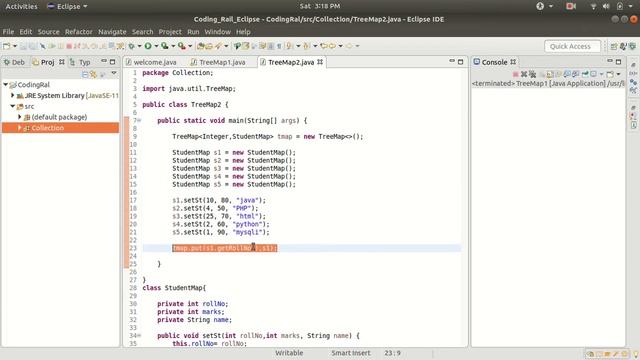Collapse the src folder node

pos(12,106)
